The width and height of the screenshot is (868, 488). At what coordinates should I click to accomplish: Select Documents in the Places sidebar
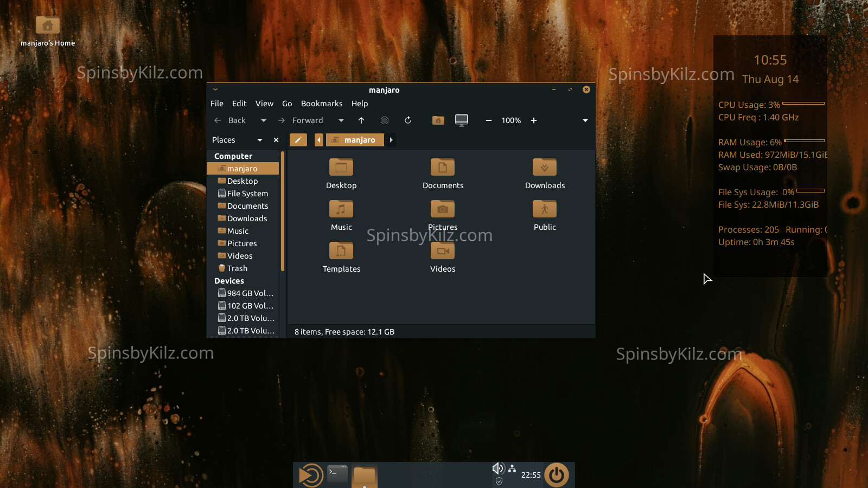243,206
